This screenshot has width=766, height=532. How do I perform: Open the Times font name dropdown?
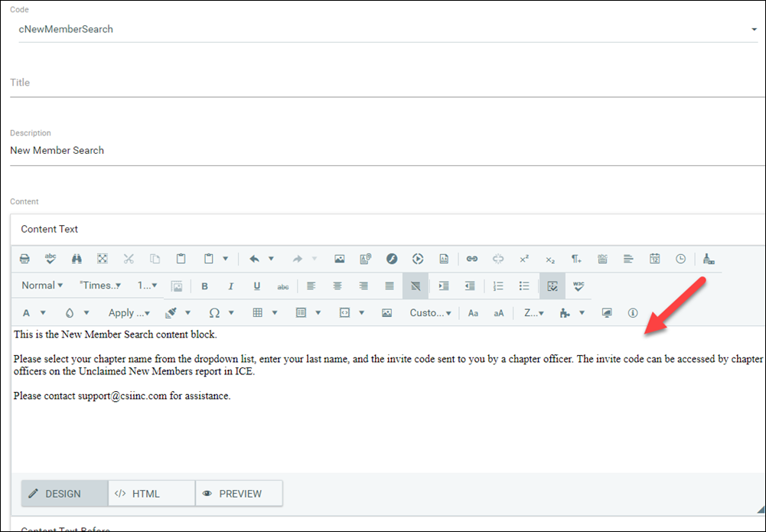(100, 286)
